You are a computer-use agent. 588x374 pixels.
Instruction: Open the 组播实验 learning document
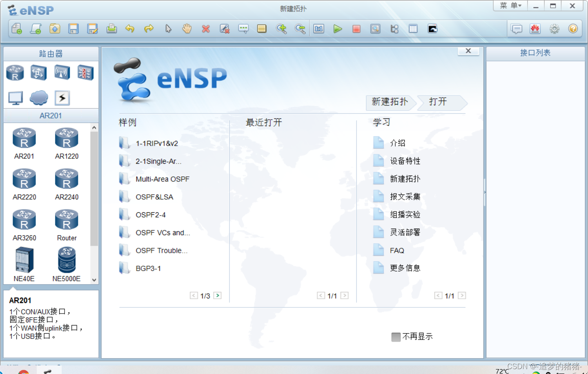click(x=396, y=215)
